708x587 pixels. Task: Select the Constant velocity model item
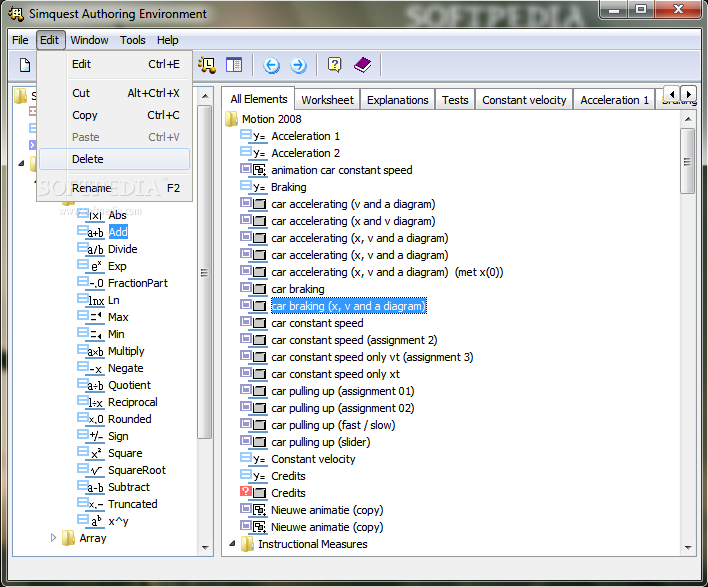(x=313, y=459)
